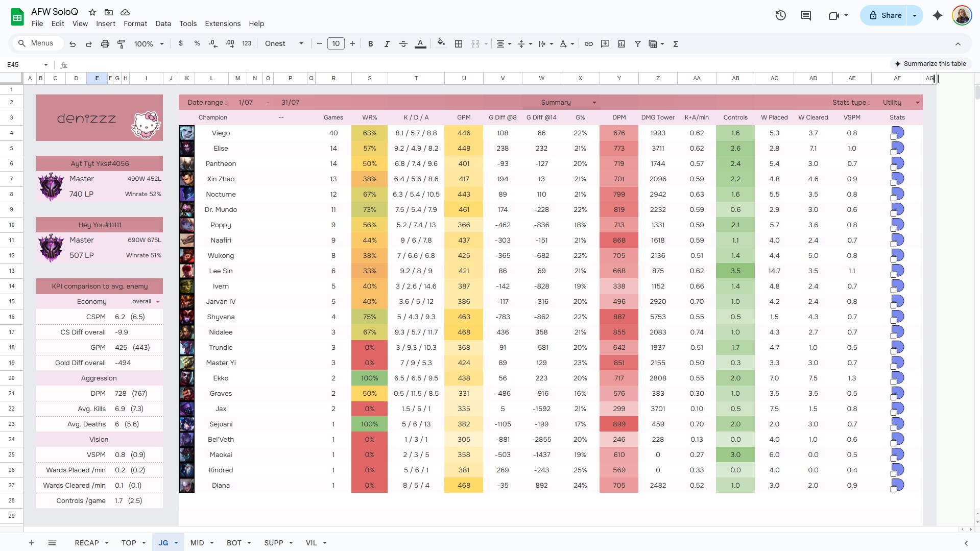Apply strikethrough formatting
This screenshot has width=980, height=551.
tap(403, 44)
